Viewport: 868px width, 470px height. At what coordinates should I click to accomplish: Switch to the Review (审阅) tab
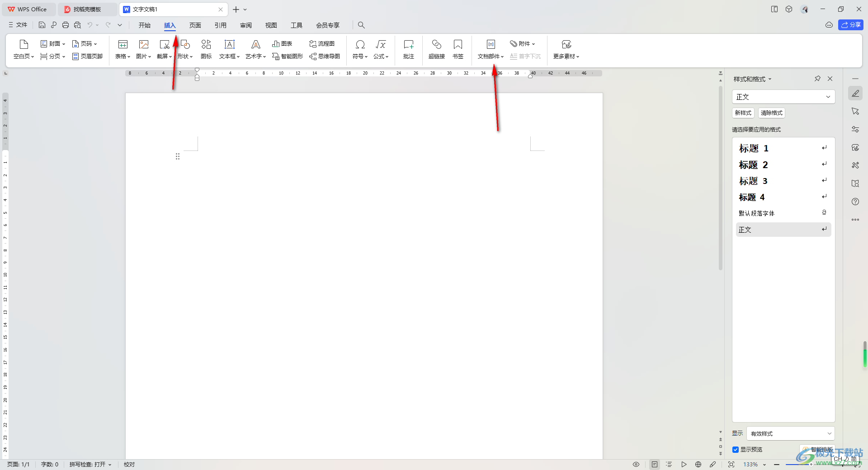pos(246,25)
